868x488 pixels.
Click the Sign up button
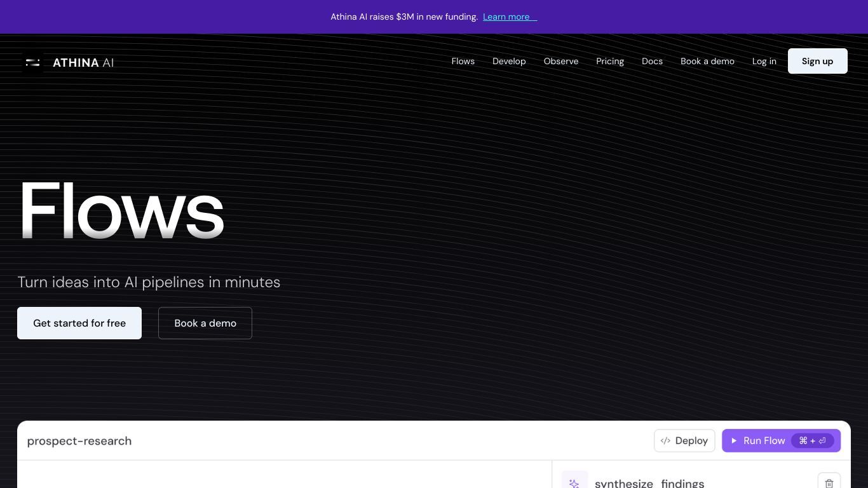tap(817, 61)
